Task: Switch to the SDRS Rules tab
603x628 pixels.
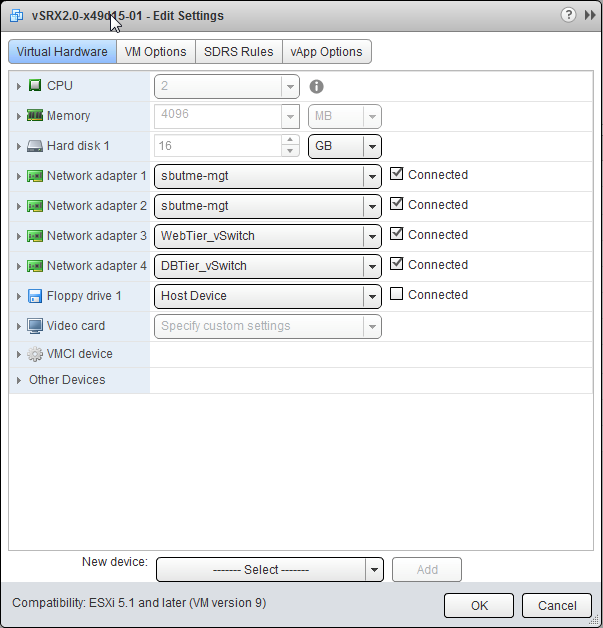Action: [239, 52]
